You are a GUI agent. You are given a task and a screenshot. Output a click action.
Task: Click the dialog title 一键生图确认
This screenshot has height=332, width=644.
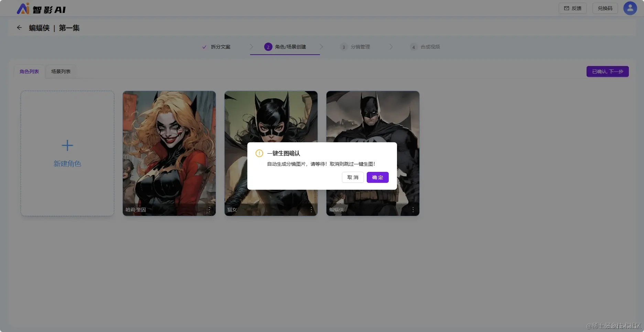click(283, 153)
